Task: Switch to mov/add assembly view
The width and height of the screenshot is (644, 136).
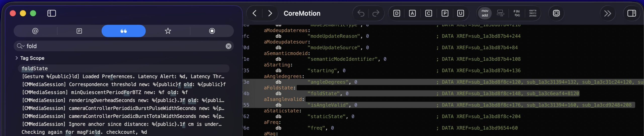Action: click(x=485, y=13)
